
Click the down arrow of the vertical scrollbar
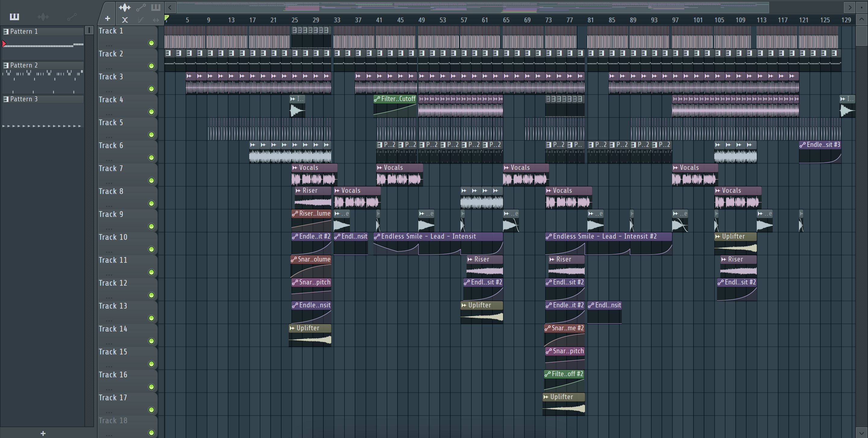coord(862,433)
